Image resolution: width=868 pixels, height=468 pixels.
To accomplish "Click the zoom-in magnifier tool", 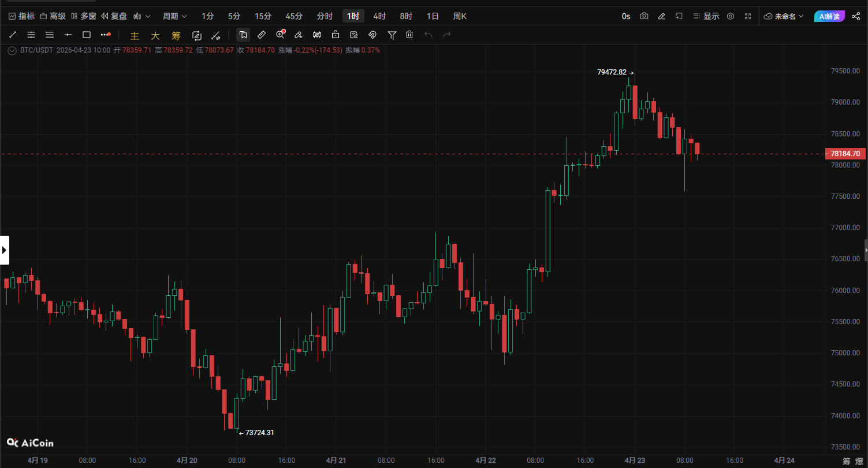I will pyautogui.click(x=280, y=35).
